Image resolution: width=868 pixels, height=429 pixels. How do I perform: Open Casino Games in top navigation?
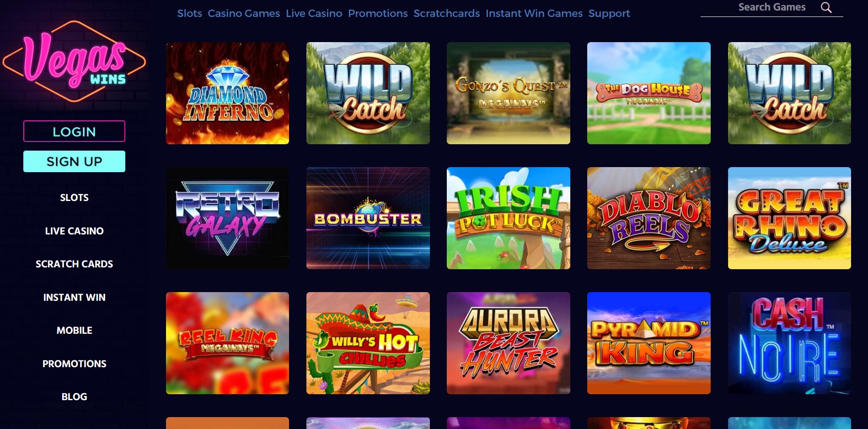tap(244, 13)
